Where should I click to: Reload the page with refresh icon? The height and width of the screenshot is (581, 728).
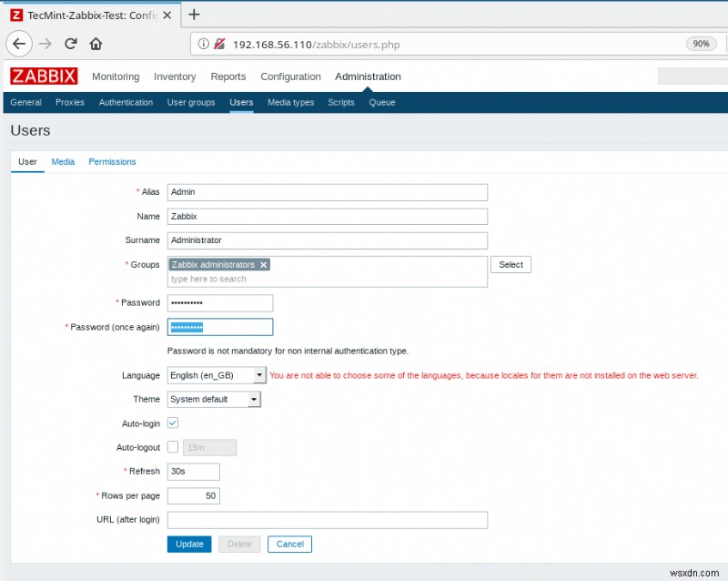point(71,44)
